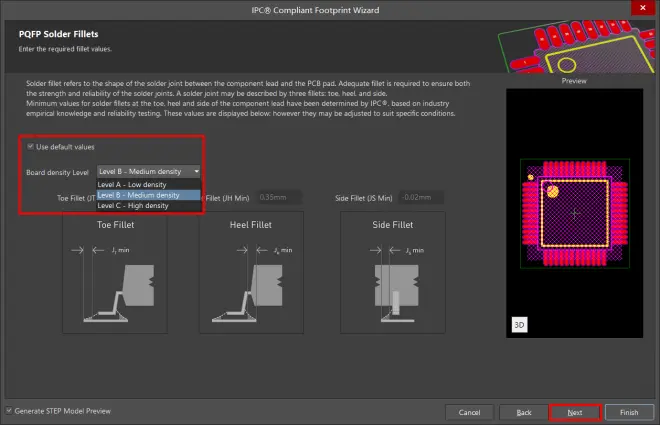The height and width of the screenshot is (426, 660).
Task: Toggle the 3D preview button
Action: click(x=519, y=325)
